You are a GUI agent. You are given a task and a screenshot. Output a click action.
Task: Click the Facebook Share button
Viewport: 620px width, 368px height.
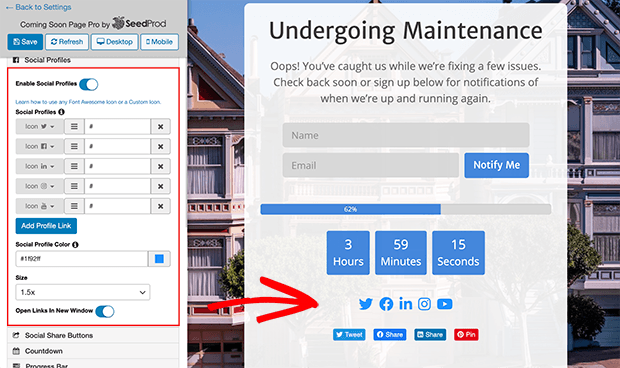pyautogui.click(x=390, y=335)
